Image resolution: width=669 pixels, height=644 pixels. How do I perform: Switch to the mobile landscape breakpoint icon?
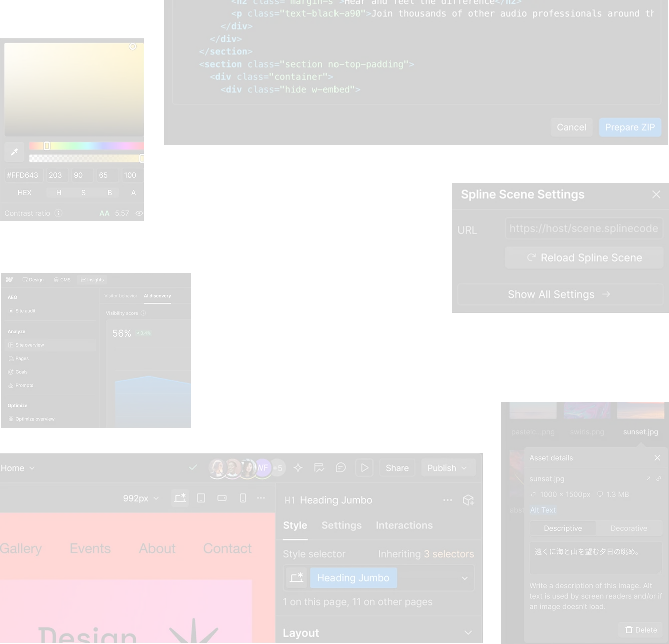coord(222,498)
